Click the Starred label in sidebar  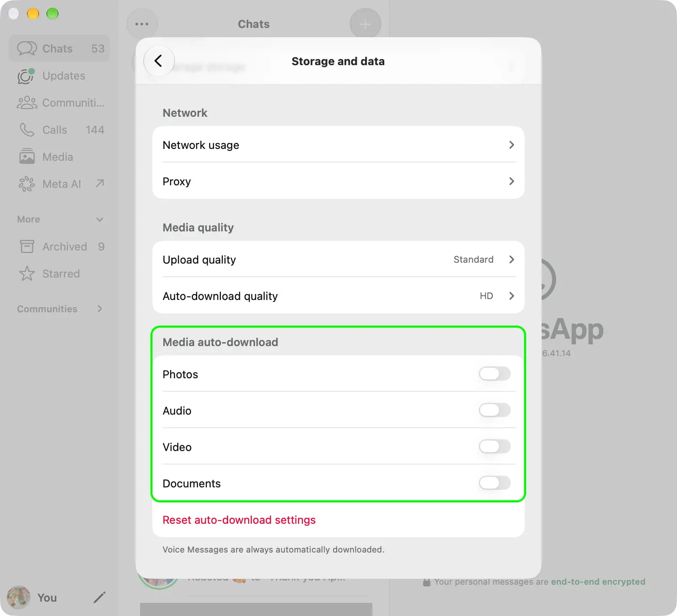61,274
